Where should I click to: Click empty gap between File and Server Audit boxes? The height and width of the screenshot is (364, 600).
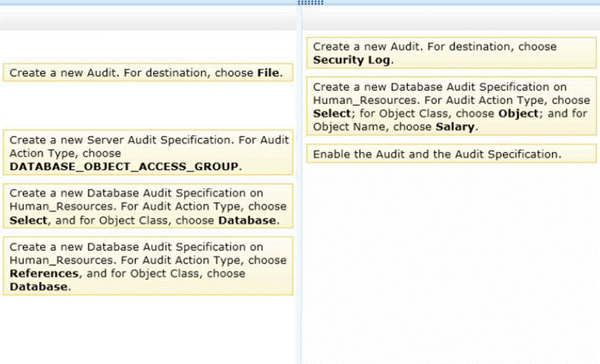click(148, 107)
